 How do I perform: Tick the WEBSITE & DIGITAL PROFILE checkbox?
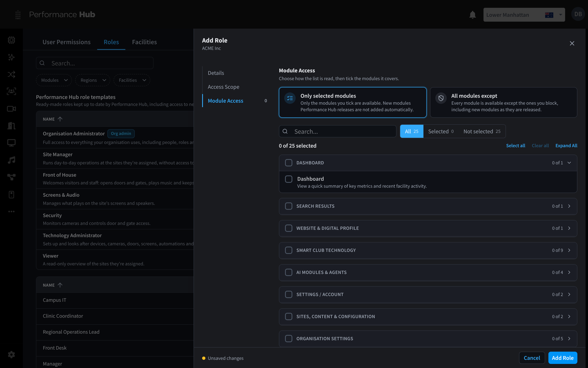289,228
